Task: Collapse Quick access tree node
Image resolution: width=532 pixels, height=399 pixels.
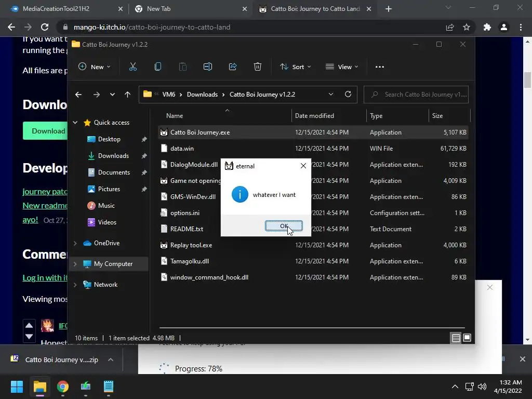Action: [x=75, y=123]
